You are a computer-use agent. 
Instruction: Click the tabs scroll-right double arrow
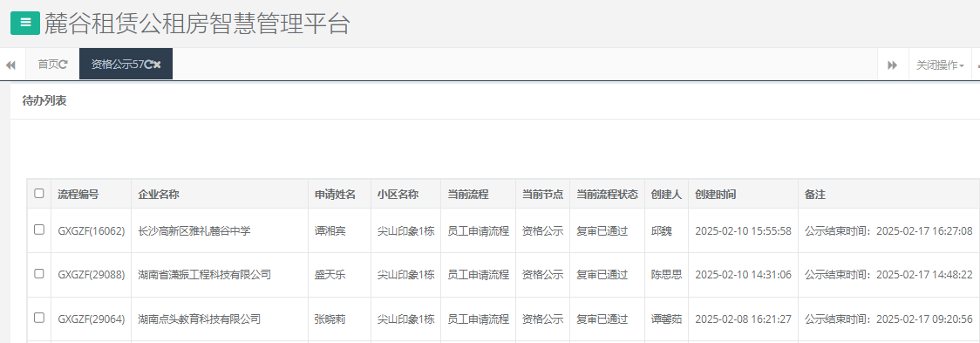pyautogui.click(x=893, y=65)
